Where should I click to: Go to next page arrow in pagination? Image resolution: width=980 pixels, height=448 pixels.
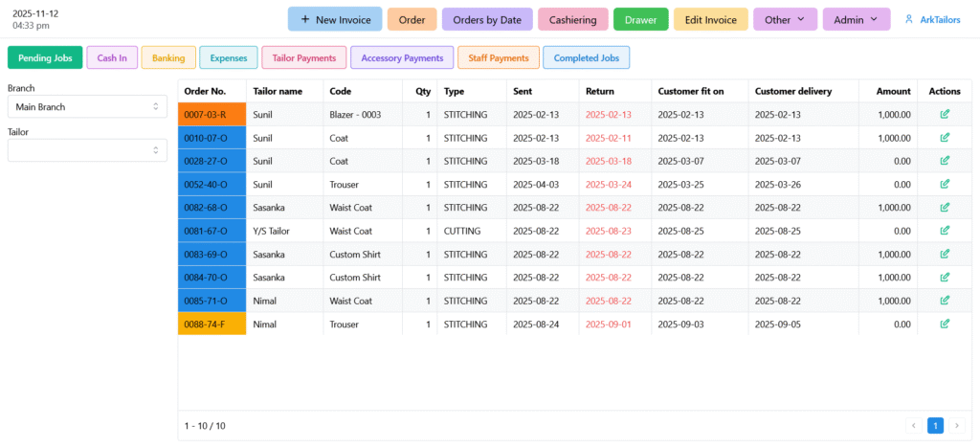pos(956,425)
